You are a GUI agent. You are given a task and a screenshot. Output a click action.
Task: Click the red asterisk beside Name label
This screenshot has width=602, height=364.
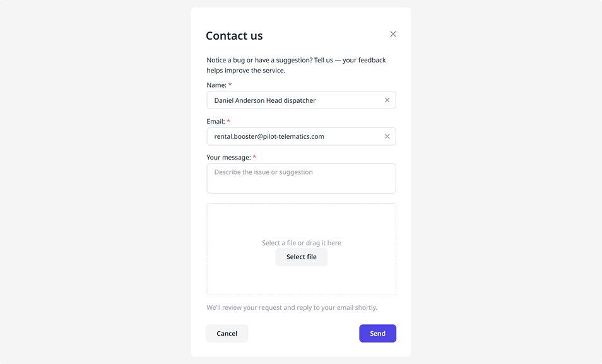(x=230, y=85)
